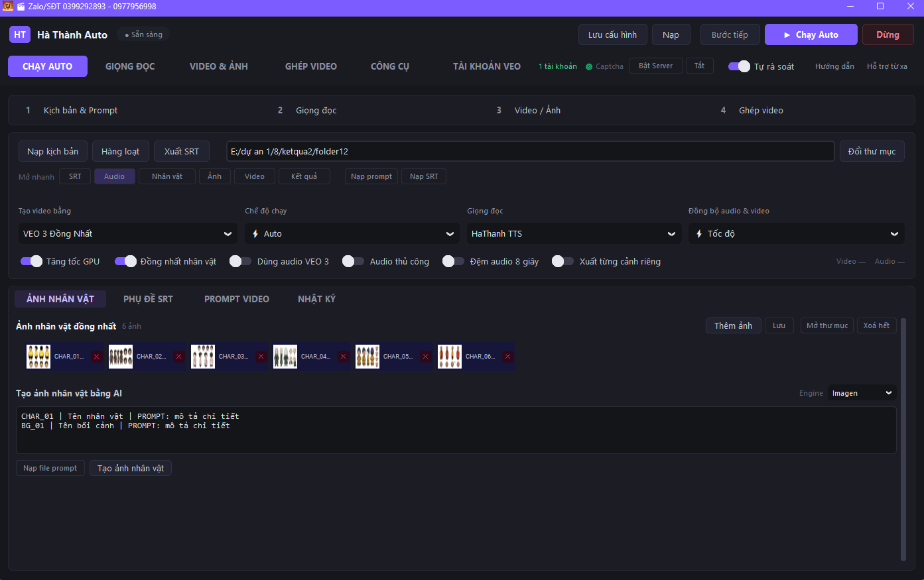Open the PROMPT VIDEO tab
The image size is (924, 580).
pyautogui.click(x=237, y=299)
